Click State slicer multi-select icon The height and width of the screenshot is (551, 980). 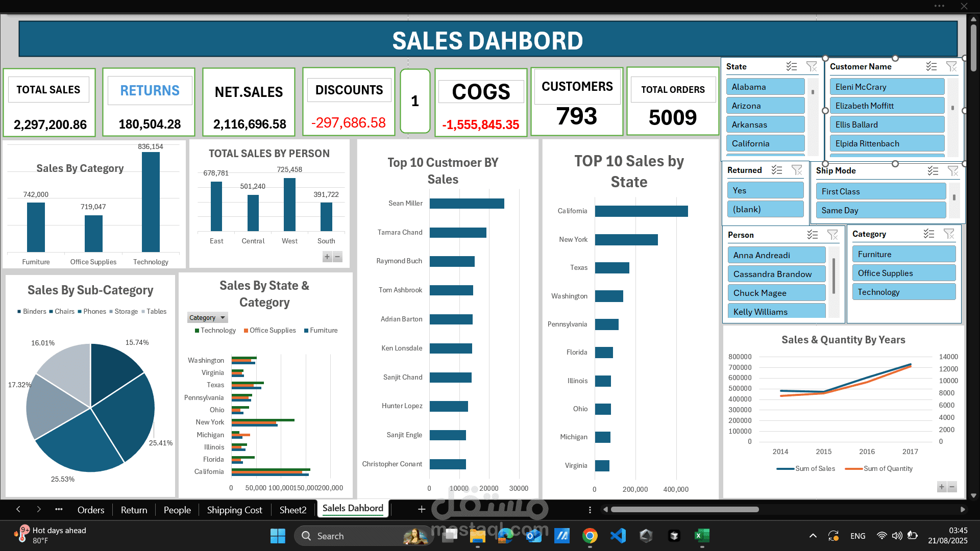pos(792,66)
